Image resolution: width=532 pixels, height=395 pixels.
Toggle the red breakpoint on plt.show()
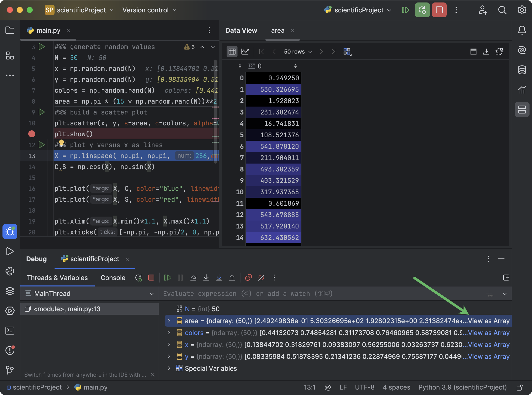point(31,134)
